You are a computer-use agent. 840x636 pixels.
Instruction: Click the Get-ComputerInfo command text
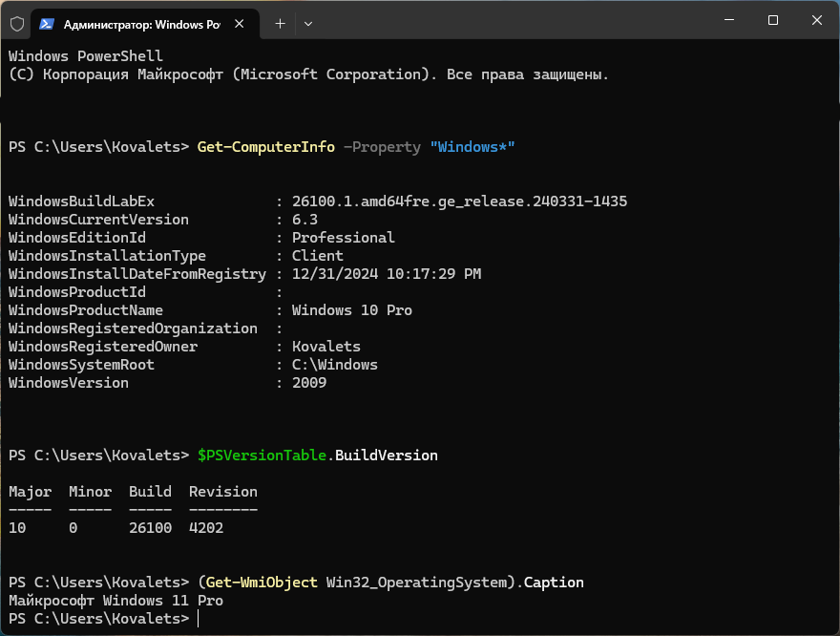pos(265,147)
